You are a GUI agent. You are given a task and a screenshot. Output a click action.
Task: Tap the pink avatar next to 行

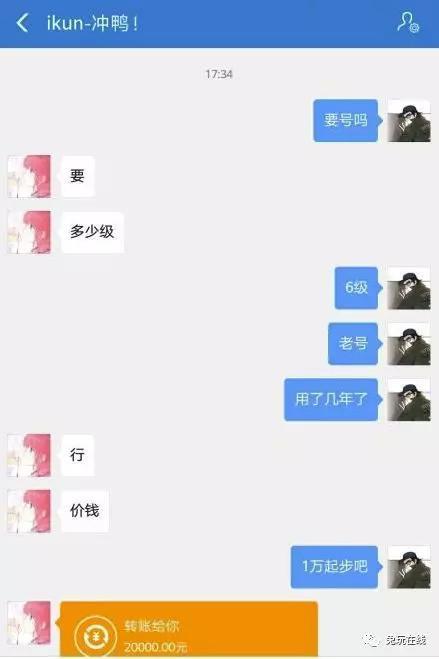pos(29,456)
